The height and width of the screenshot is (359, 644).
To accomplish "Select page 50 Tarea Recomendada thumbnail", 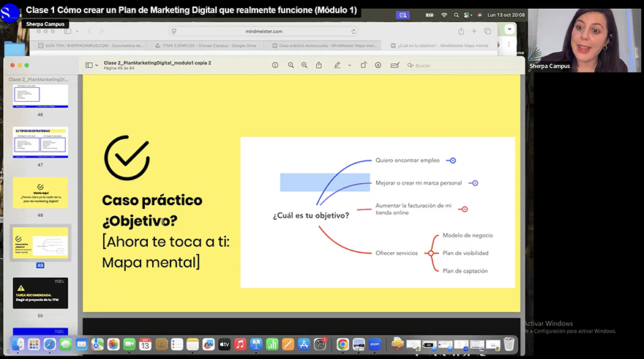I will 40,293.
